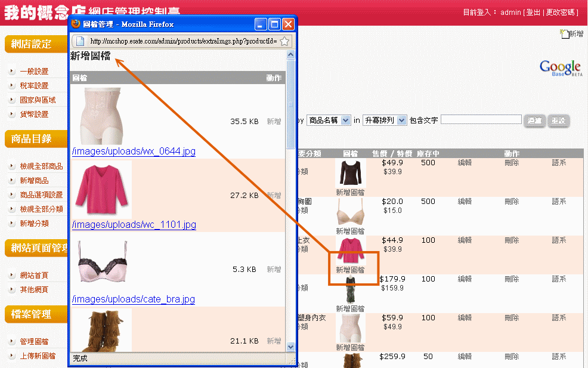
Task: Open the 商品名稱 sort field dropdown
Action: (329, 120)
